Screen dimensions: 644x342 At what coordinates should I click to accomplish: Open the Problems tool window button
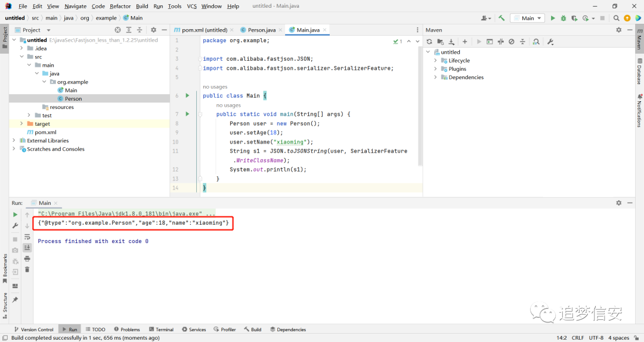tap(127, 329)
